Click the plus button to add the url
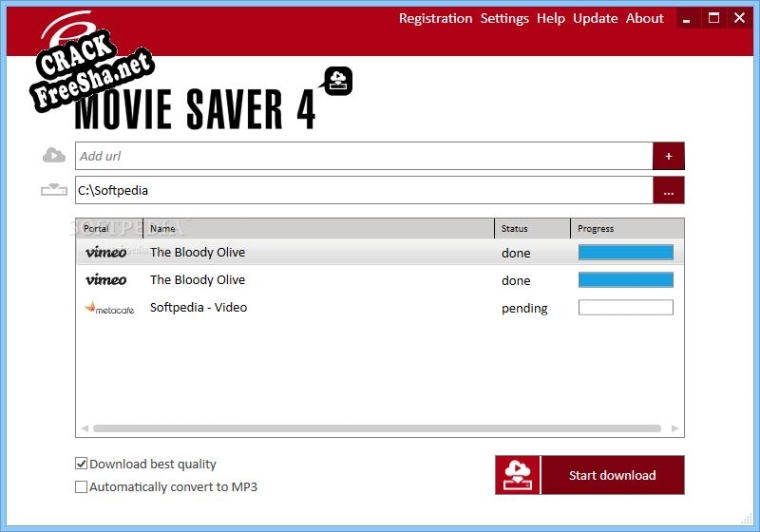Screen dimensions: 760x532 [x=668, y=156]
